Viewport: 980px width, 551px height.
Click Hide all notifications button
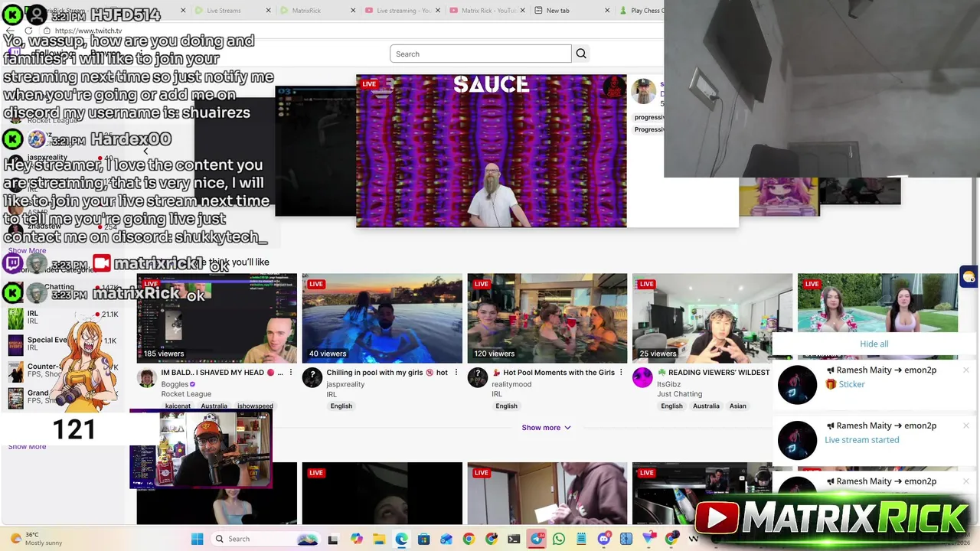click(x=874, y=344)
